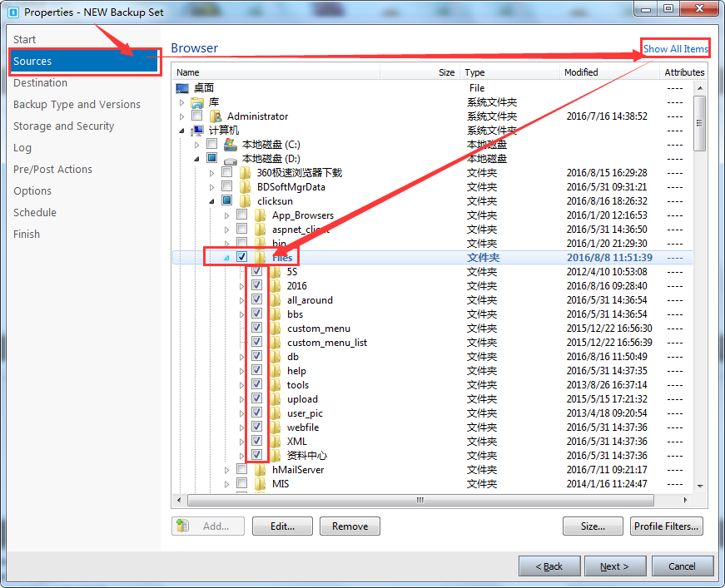This screenshot has height=588, width=725.
Task: Uncheck the upload folder checkbox
Action: point(256,399)
